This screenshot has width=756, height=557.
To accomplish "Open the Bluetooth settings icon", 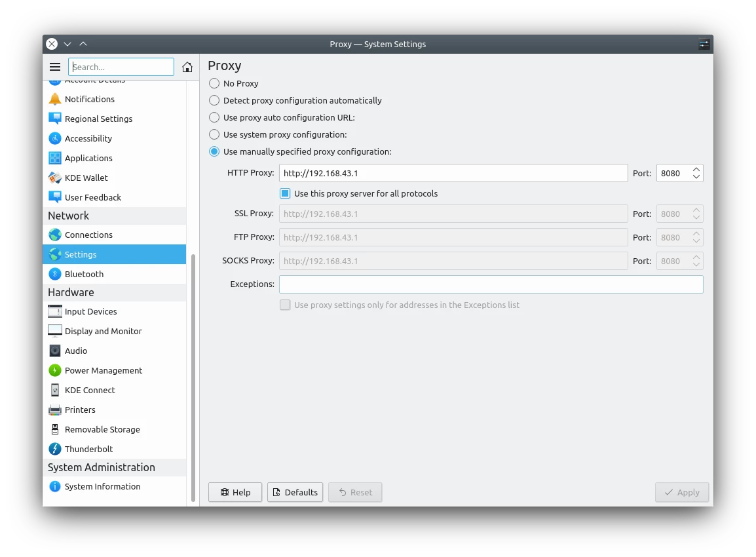I will coord(55,274).
